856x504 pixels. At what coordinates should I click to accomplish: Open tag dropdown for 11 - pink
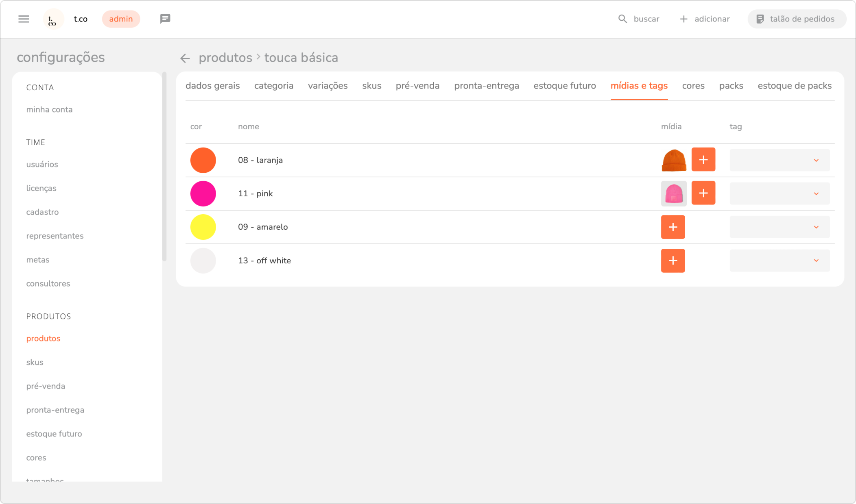coord(780,193)
